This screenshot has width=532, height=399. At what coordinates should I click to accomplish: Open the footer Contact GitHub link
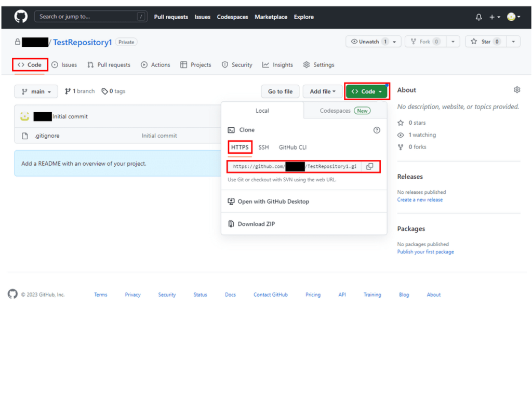click(271, 295)
